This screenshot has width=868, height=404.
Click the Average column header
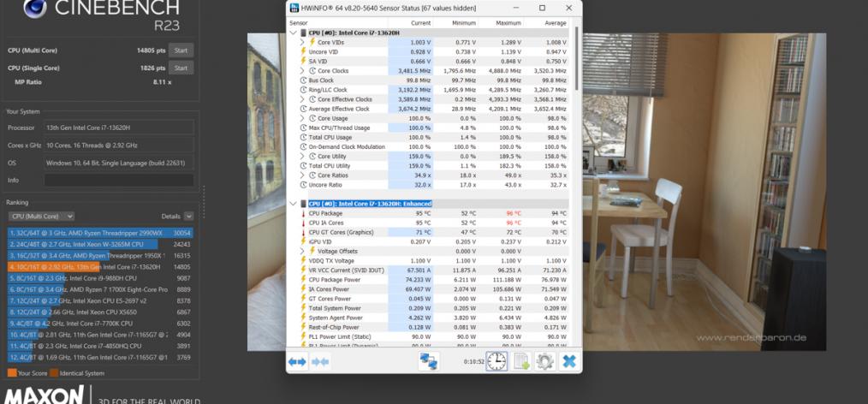click(x=556, y=23)
